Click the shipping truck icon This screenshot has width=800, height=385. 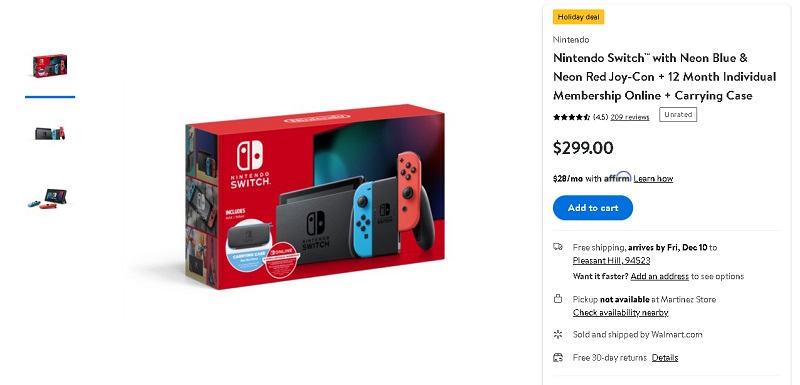pyautogui.click(x=558, y=247)
